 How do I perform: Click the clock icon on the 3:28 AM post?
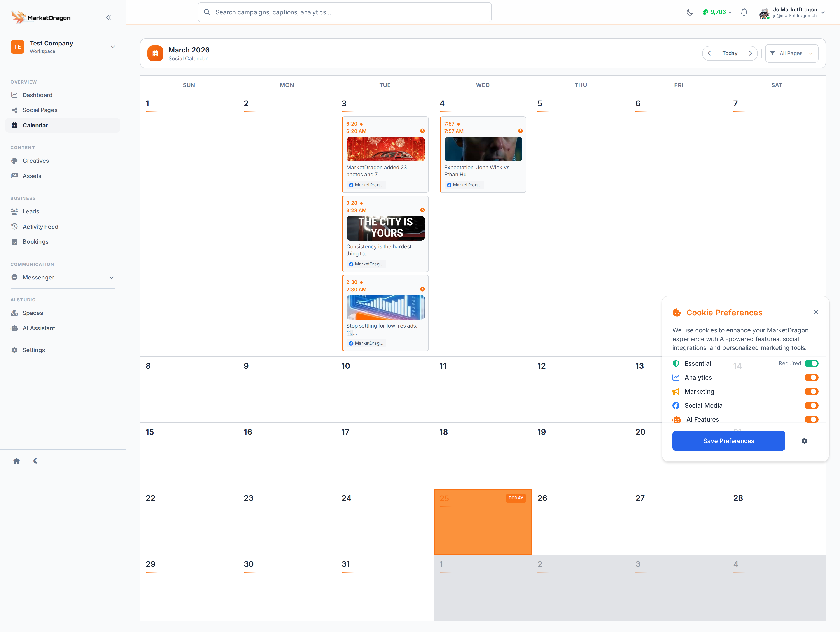[x=422, y=210]
